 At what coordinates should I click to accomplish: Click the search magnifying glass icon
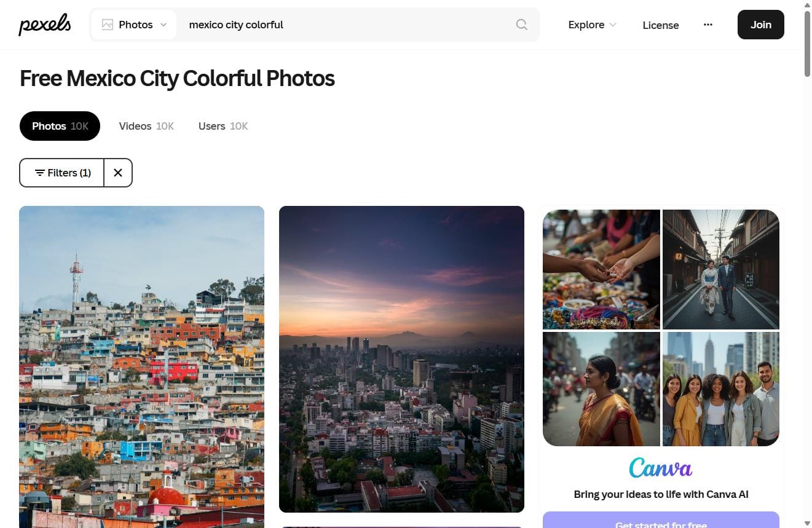coord(521,25)
